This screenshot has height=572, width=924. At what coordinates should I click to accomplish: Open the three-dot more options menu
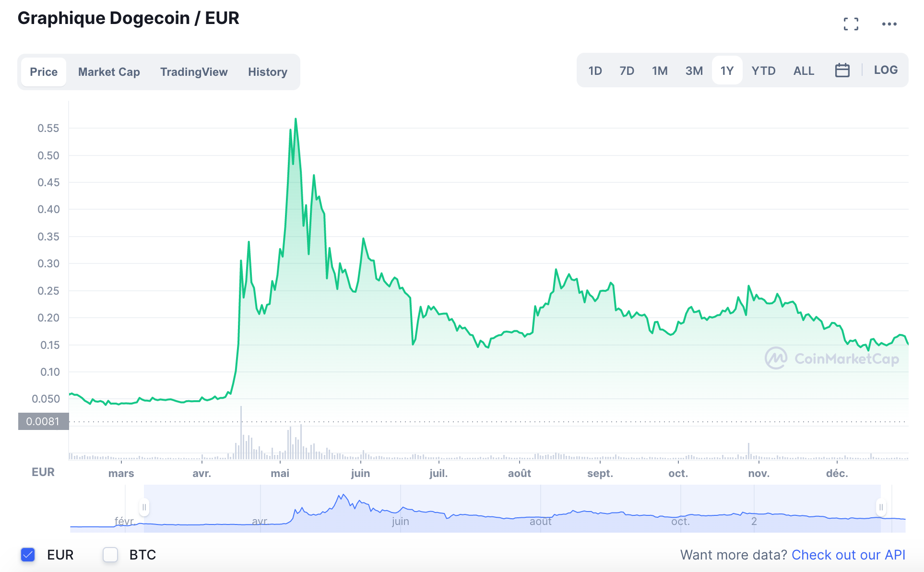(889, 24)
